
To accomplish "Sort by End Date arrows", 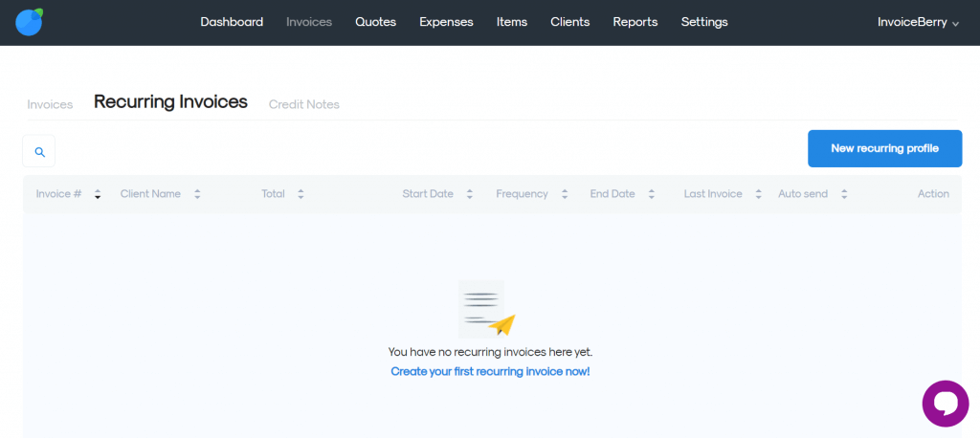I will 651,194.
